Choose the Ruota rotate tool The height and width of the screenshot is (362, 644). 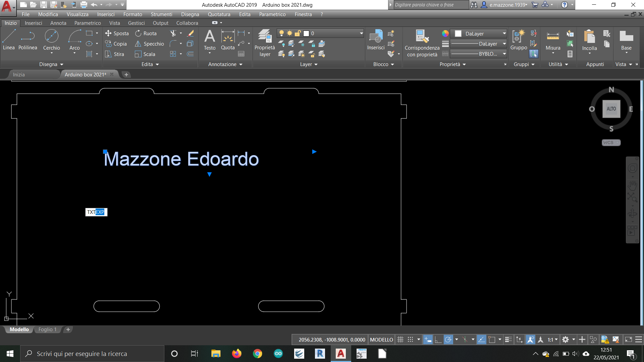pos(146,34)
